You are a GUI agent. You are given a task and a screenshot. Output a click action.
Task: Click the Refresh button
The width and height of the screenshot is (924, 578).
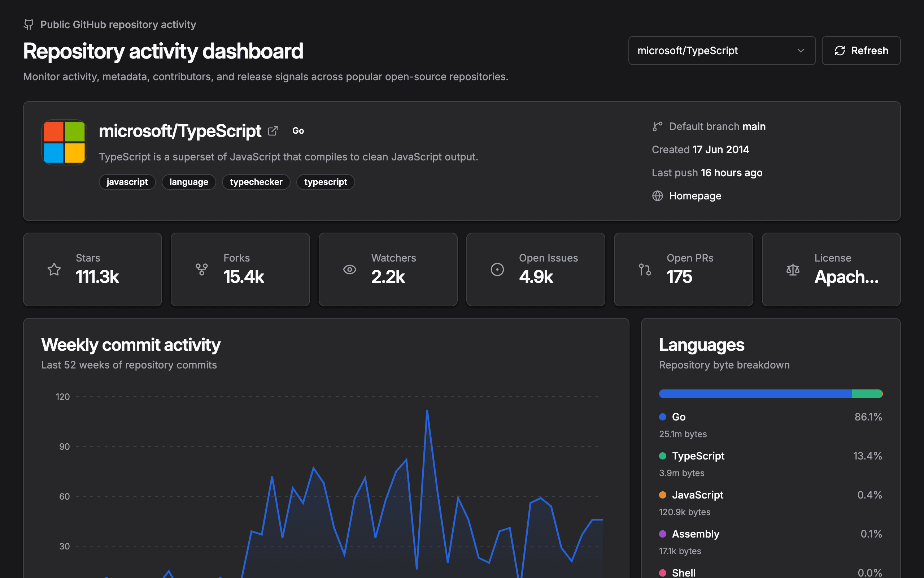pyautogui.click(x=861, y=51)
